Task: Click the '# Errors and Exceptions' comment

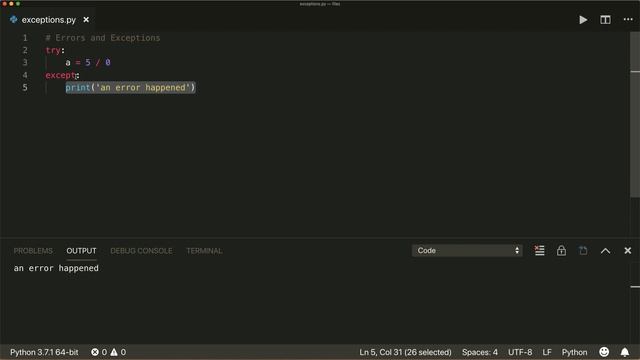Action: click(x=103, y=38)
